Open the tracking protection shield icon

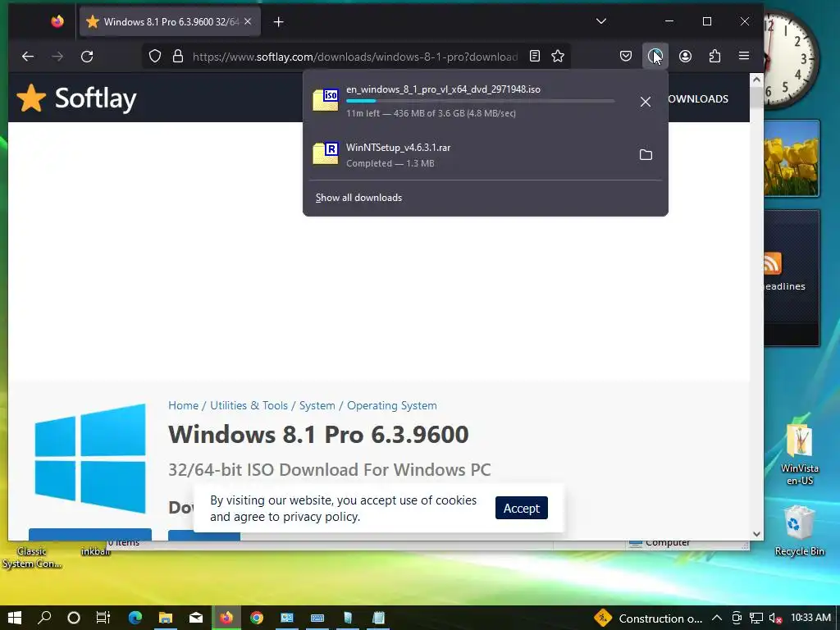155,57
